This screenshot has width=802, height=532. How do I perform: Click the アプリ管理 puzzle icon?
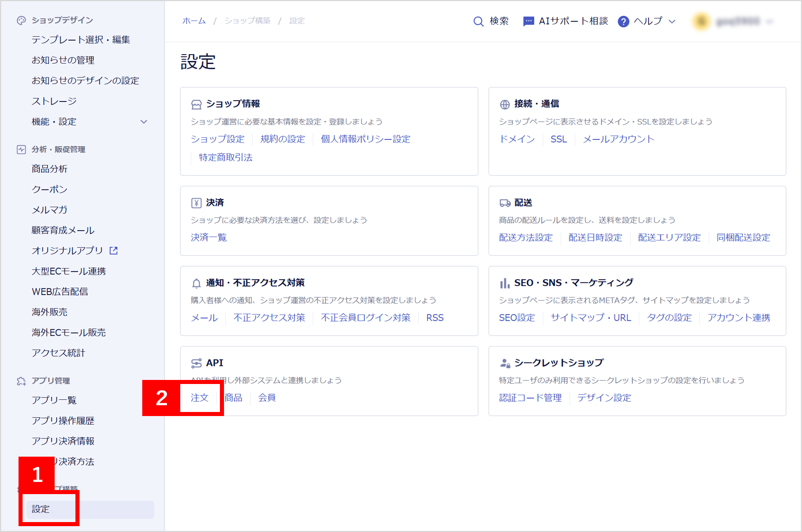(x=21, y=381)
